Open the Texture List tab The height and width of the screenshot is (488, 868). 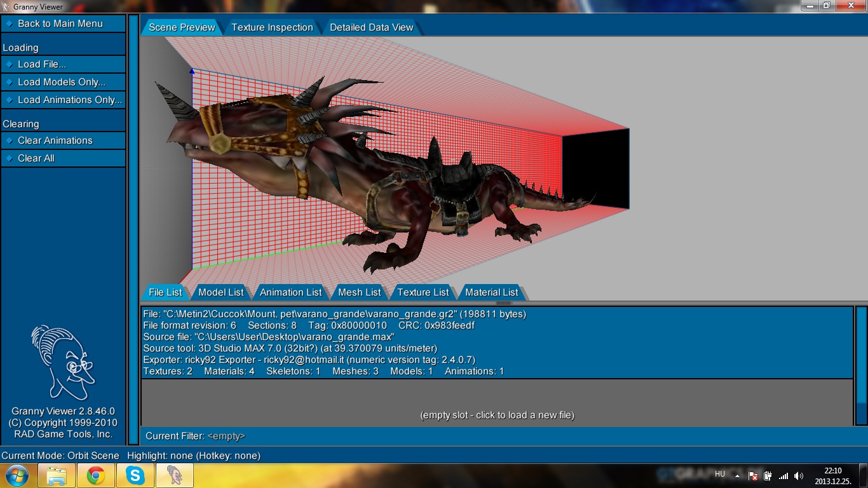(x=423, y=292)
